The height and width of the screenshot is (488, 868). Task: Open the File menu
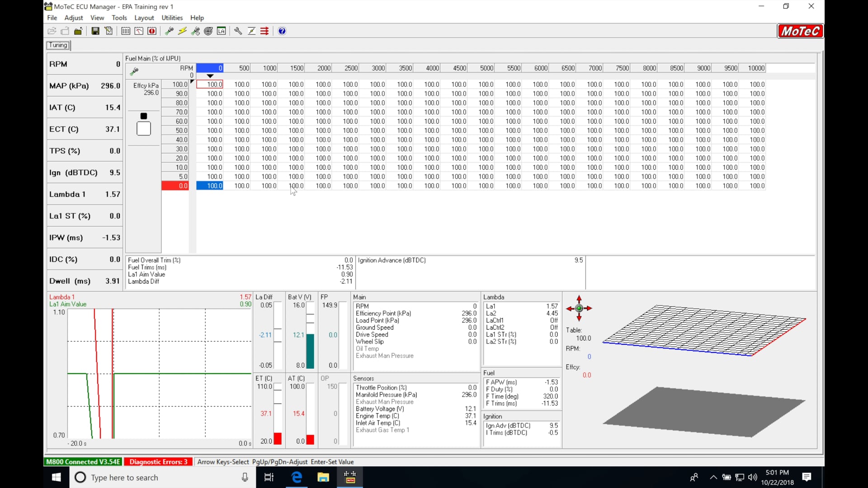pyautogui.click(x=52, y=18)
